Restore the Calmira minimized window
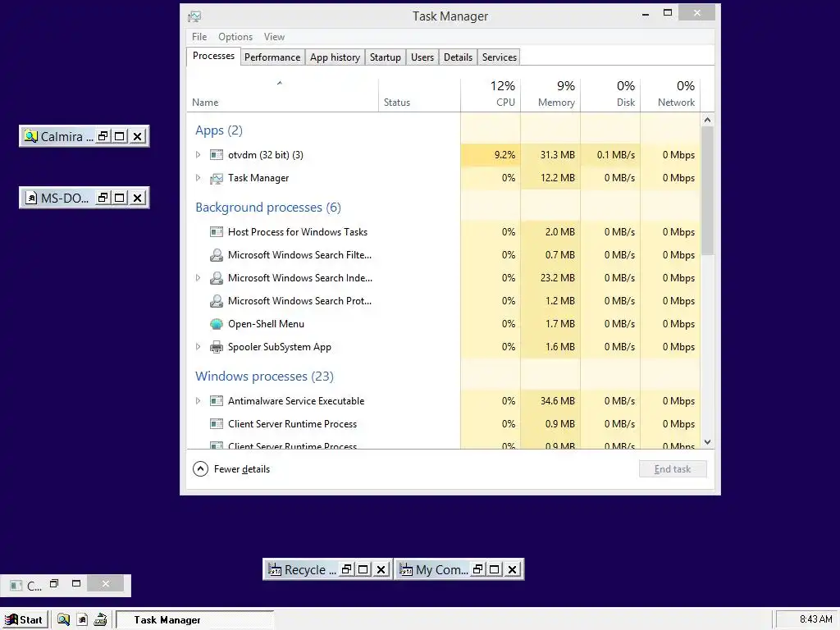This screenshot has width=840, height=630. pos(103,136)
